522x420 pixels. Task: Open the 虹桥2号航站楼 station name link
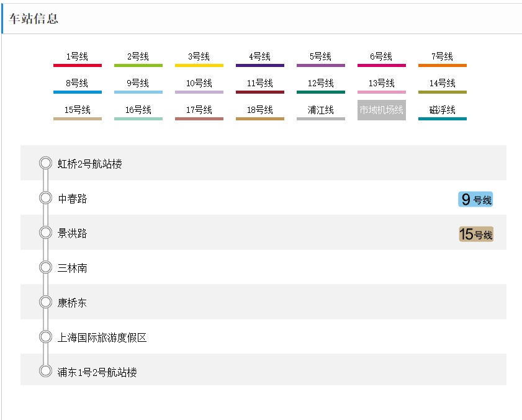pyautogui.click(x=90, y=164)
